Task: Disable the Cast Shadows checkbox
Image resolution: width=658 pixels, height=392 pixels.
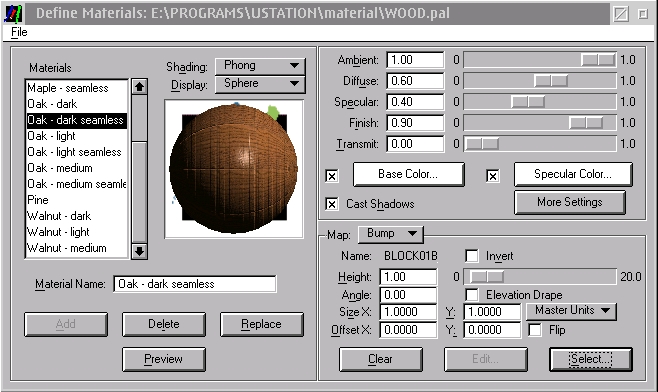Action: [332, 204]
